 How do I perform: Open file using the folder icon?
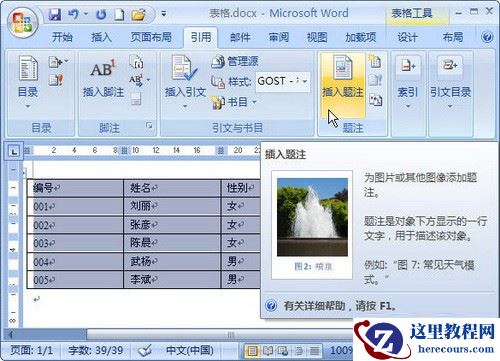tap(138, 14)
